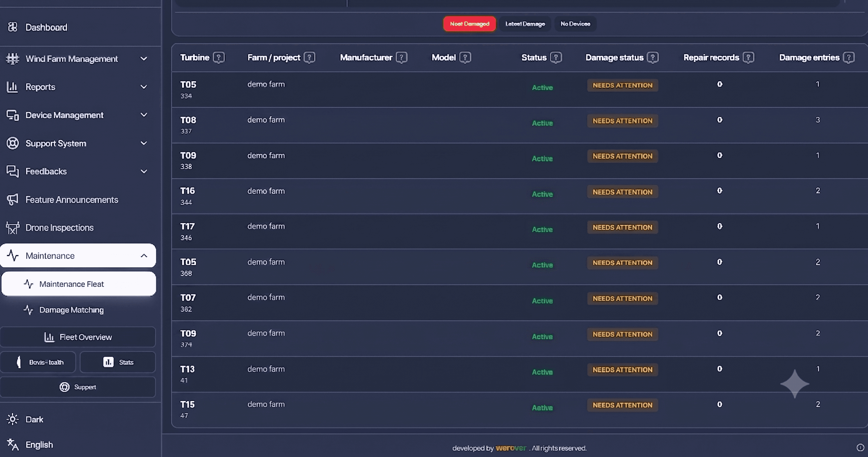868x457 pixels.
Task: Click the sparkle assistant icon
Action: 795,384
